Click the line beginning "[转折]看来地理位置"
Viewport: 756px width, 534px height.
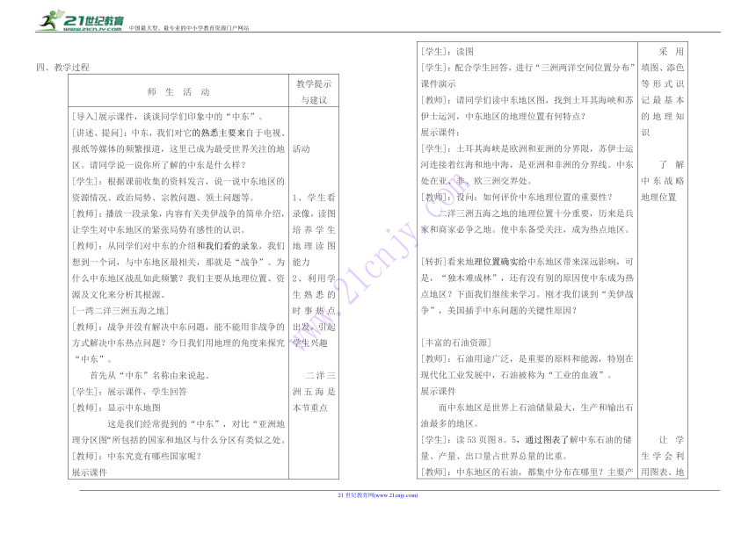527,262
